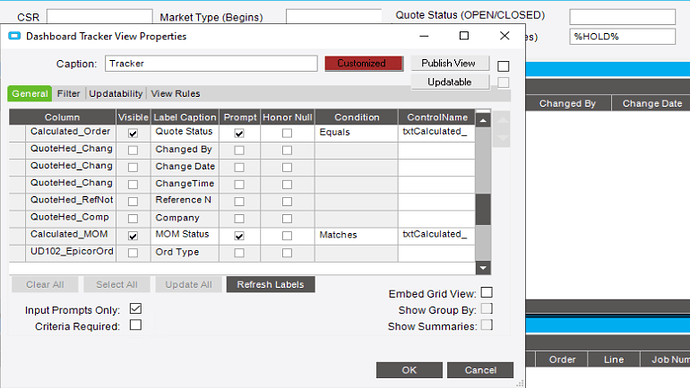Click the Publish View button
The image size is (690, 388).
pos(450,63)
